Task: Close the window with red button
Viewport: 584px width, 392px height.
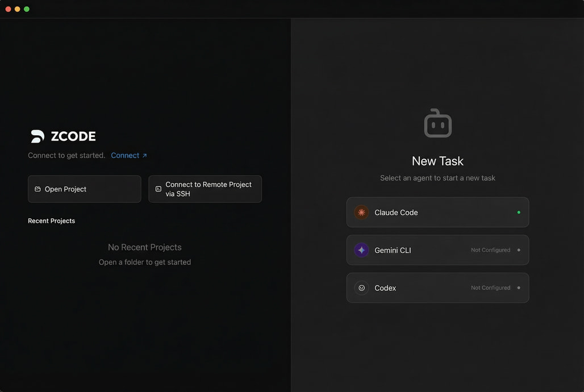Action: pos(8,9)
